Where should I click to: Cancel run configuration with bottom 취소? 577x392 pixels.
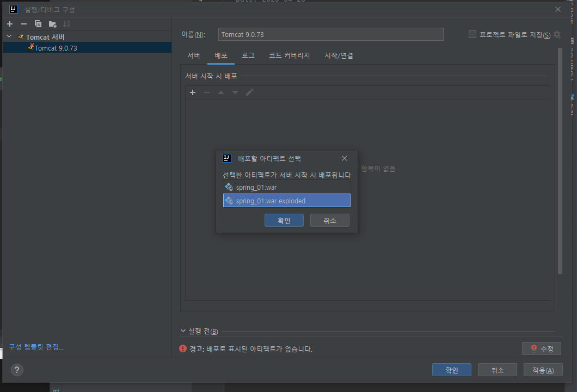497,370
